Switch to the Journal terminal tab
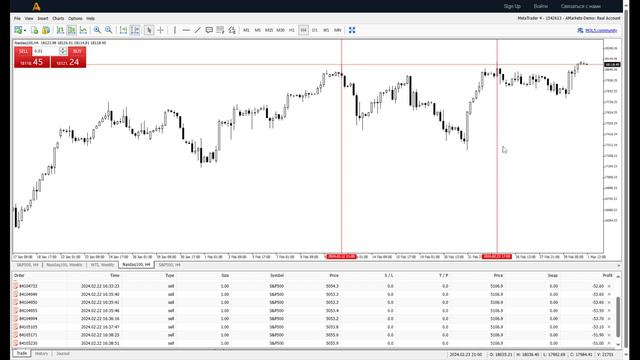The image size is (640, 360). (63, 353)
